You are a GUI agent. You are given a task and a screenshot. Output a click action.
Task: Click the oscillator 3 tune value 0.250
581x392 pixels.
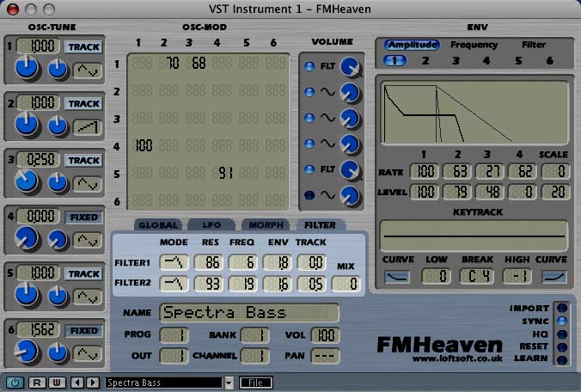pyautogui.click(x=38, y=160)
